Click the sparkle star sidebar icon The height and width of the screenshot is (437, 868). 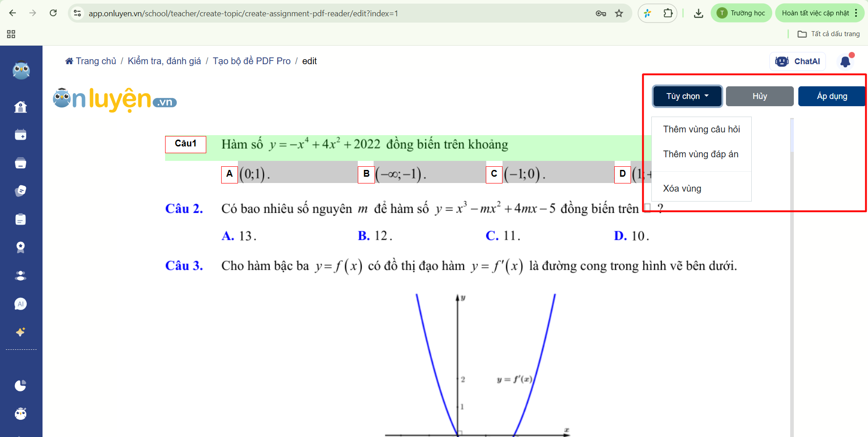[21, 332]
